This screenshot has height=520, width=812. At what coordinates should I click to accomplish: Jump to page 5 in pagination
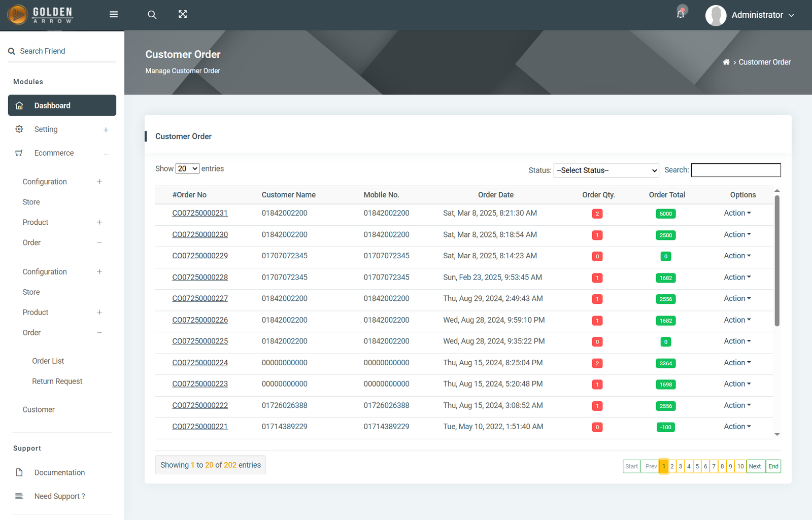pos(697,466)
